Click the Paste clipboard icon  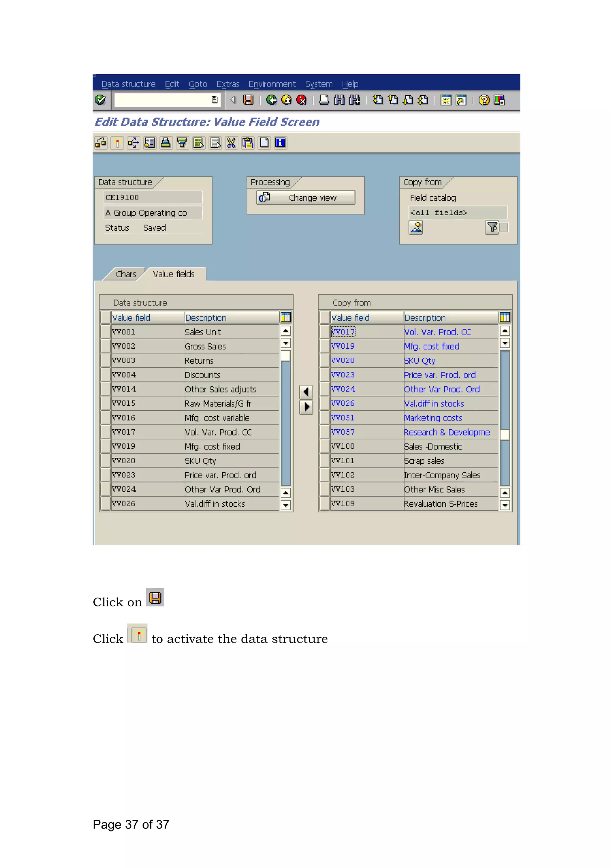coord(248,143)
